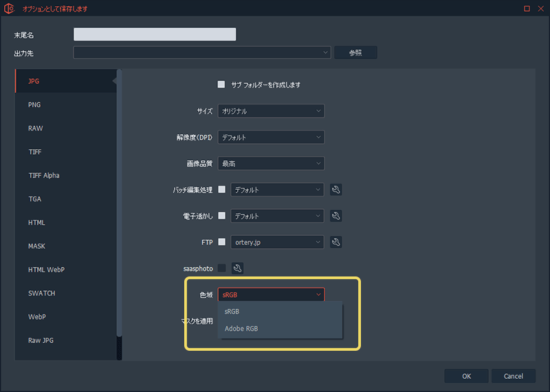Open batch edit processing settings wrench icon
Image resolution: width=550 pixels, height=392 pixels.
point(335,190)
